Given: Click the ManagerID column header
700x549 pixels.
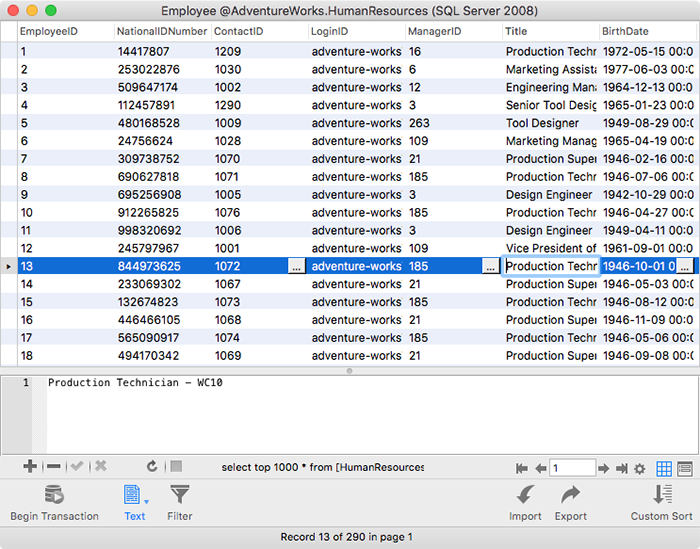Looking at the screenshot, I should 454,31.
